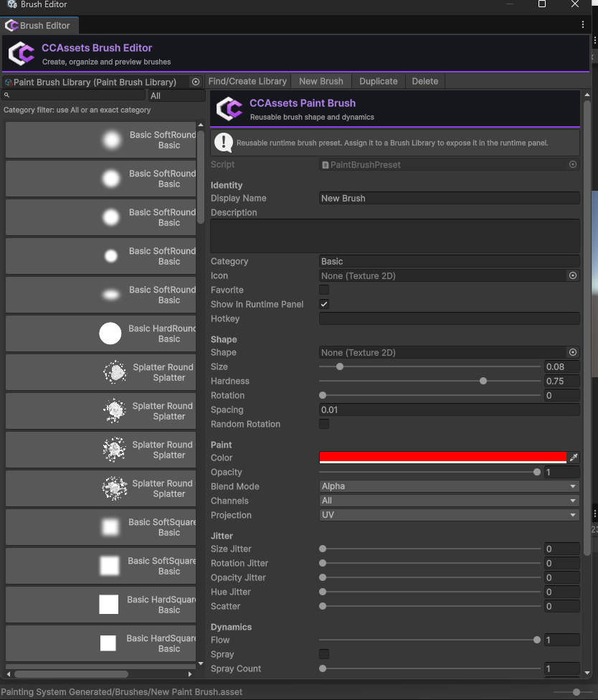
Task: Click the Spacing value field
Action: [449, 410]
